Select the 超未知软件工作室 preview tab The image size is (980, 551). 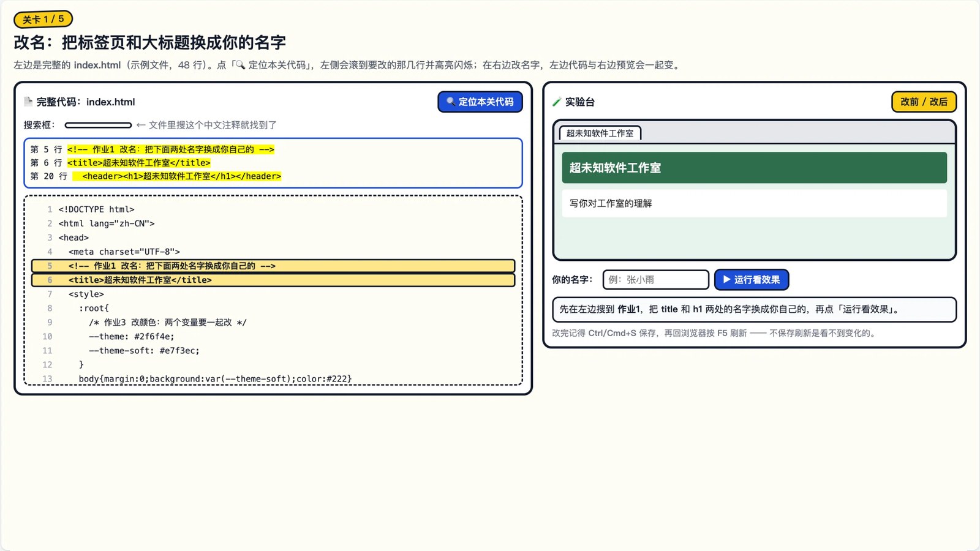(600, 133)
